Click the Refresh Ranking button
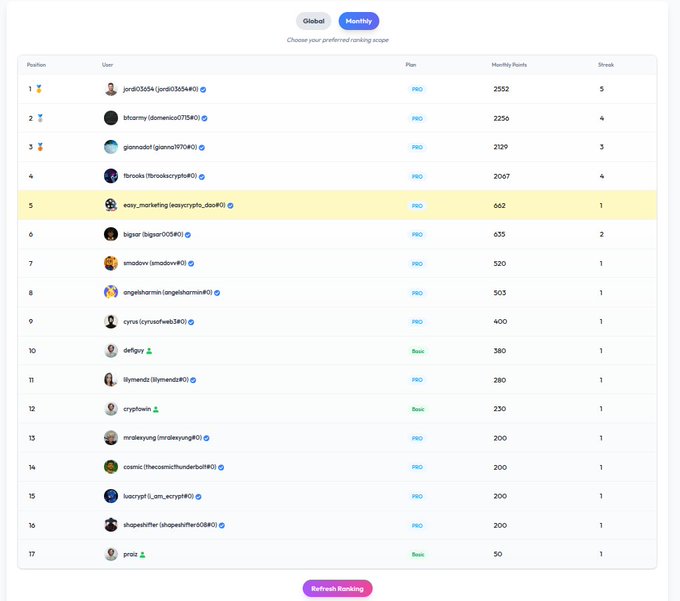 [x=337, y=588]
